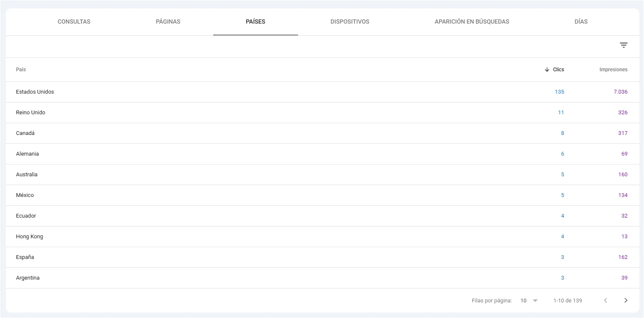Click the 317 impressions value

click(623, 133)
